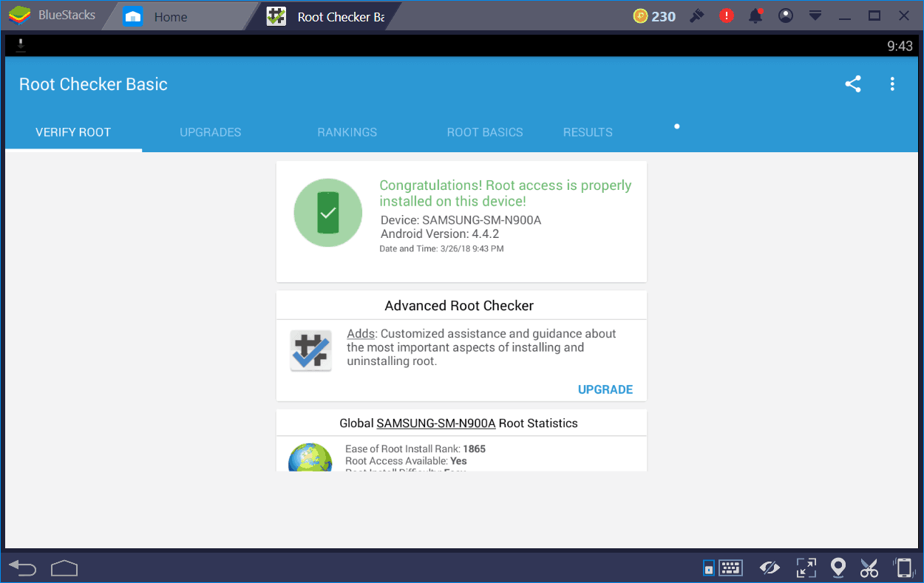
Task: Click the globe icon in Root Statistics
Action: (310, 458)
